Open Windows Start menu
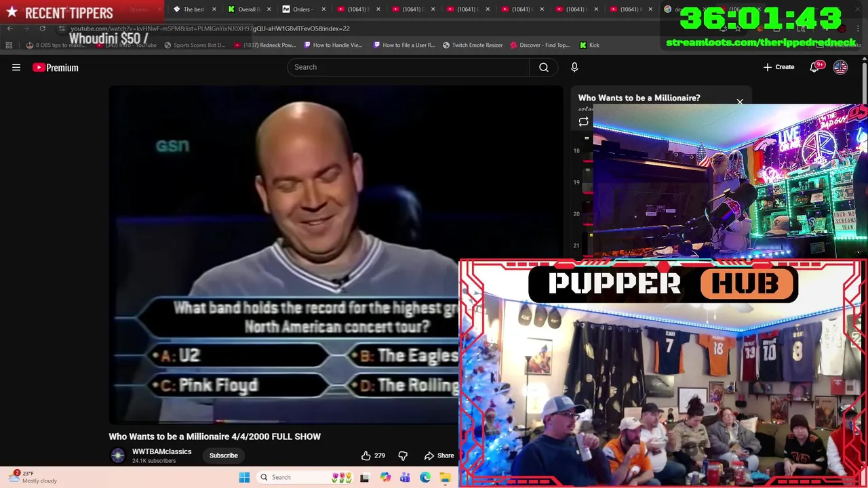This screenshot has width=868, height=488. coord(244,477)
